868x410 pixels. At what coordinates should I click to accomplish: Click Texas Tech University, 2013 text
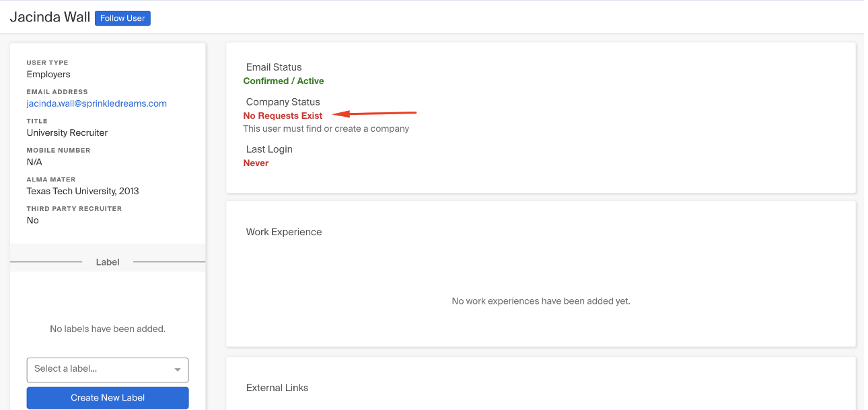[x=83, y=192]
